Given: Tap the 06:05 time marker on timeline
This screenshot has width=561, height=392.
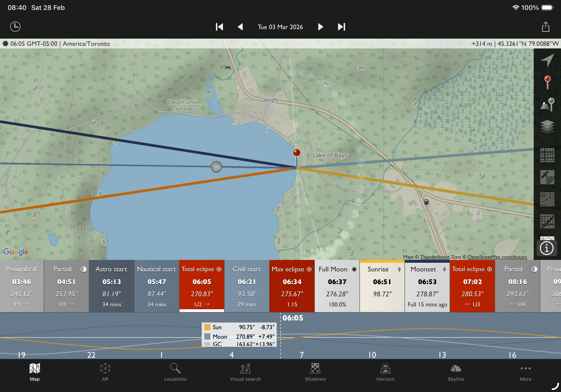Looking at the screenshot, I should pyautogui.click(x=293, y=318).
